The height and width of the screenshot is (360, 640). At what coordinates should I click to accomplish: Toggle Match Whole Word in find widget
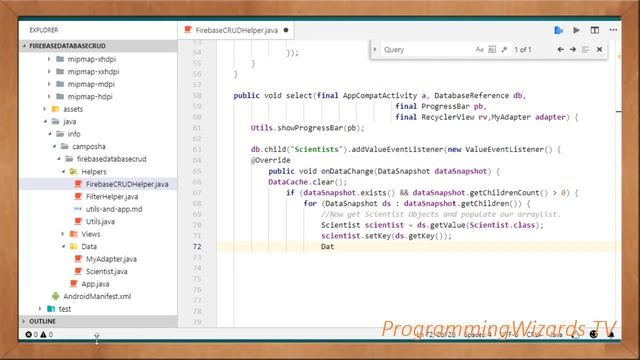click(x=492, y=49)
